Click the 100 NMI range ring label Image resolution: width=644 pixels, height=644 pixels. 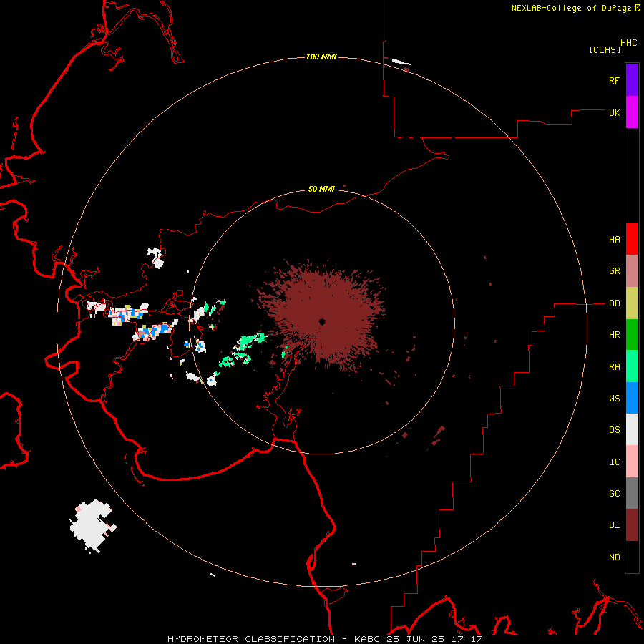coord(321,57)
